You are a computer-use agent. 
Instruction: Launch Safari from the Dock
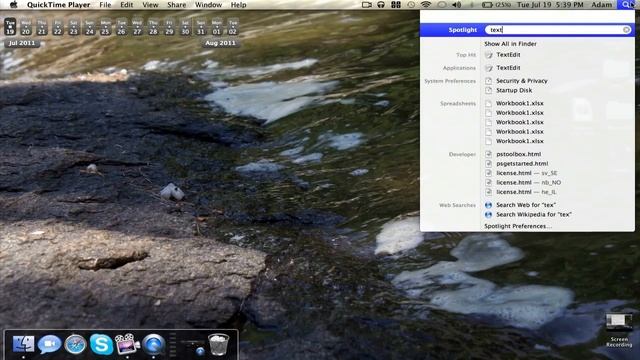(x=76, y=344)
